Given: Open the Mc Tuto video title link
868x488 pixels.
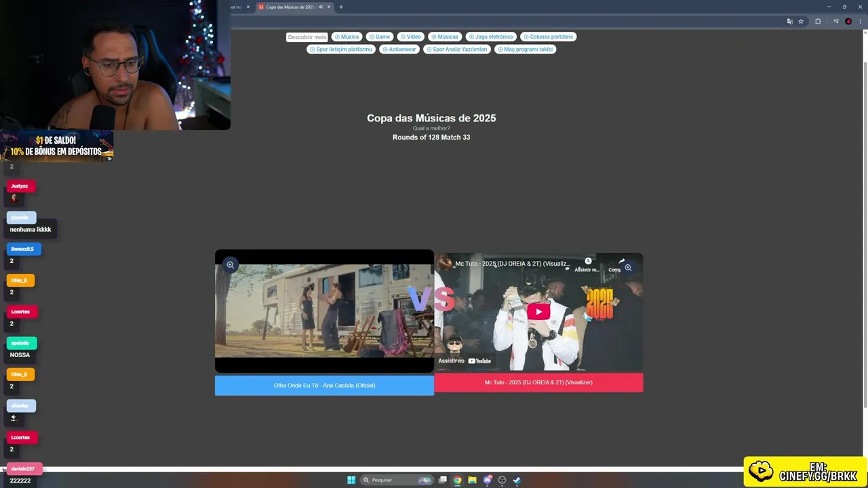Looking at the screenshot, I should click(x=513, y=264).
